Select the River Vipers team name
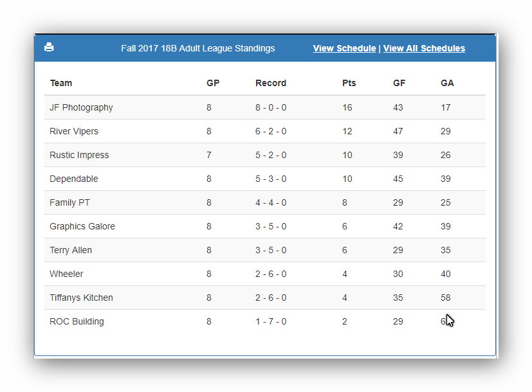532x392 pixels. click(x=74, y=131)
